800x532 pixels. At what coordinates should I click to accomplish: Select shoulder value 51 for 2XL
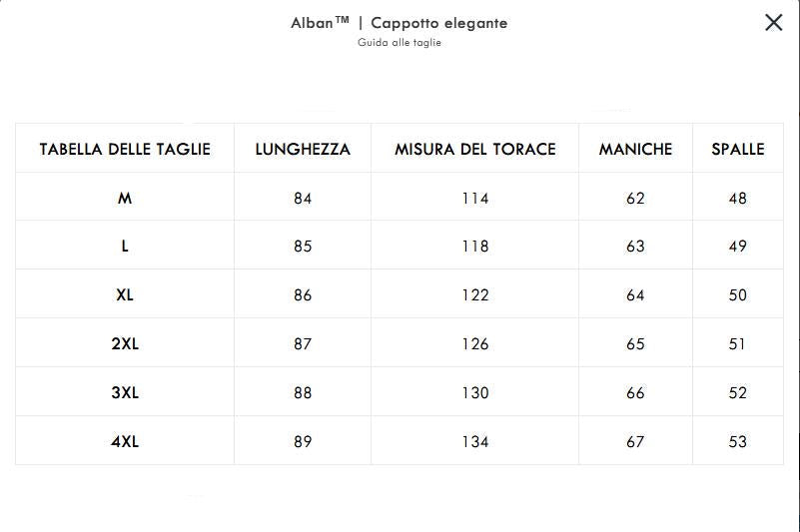(x=738, y=344)
